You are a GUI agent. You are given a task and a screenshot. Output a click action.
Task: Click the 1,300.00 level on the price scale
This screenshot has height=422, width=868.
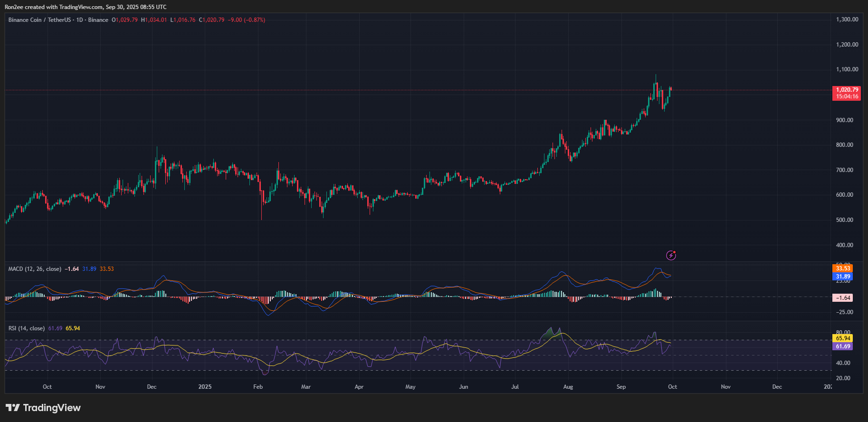click(847, 19)
